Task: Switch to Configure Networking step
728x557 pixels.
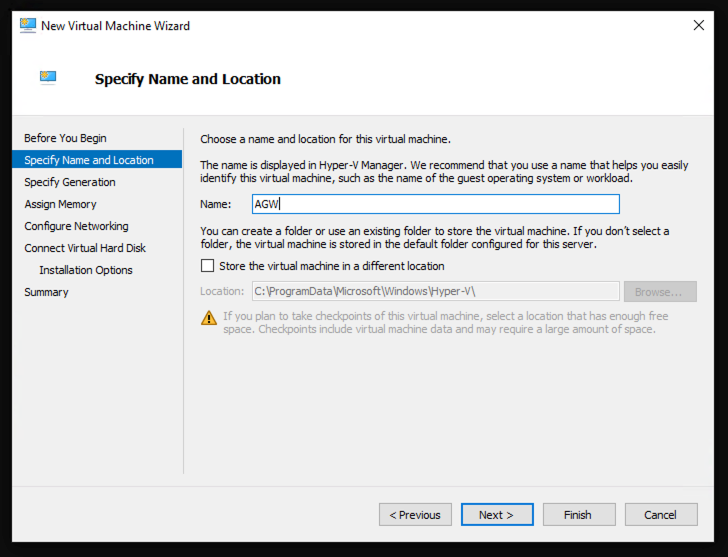Action: coord(76,226)
